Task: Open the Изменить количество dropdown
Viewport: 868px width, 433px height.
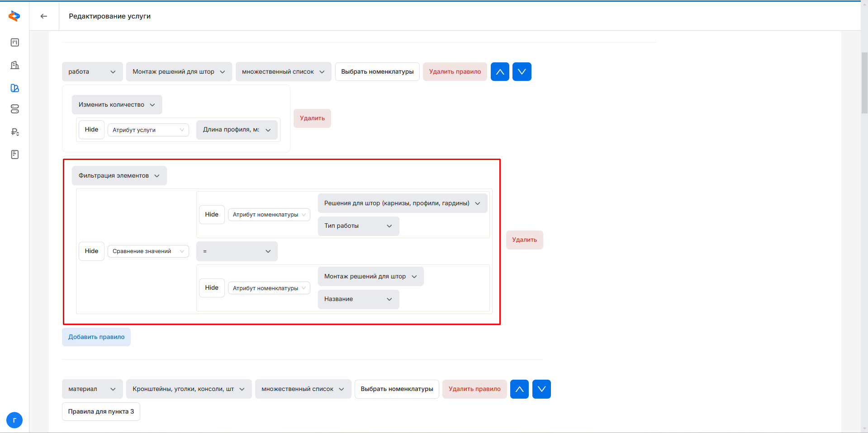Action: coord(117,105)
